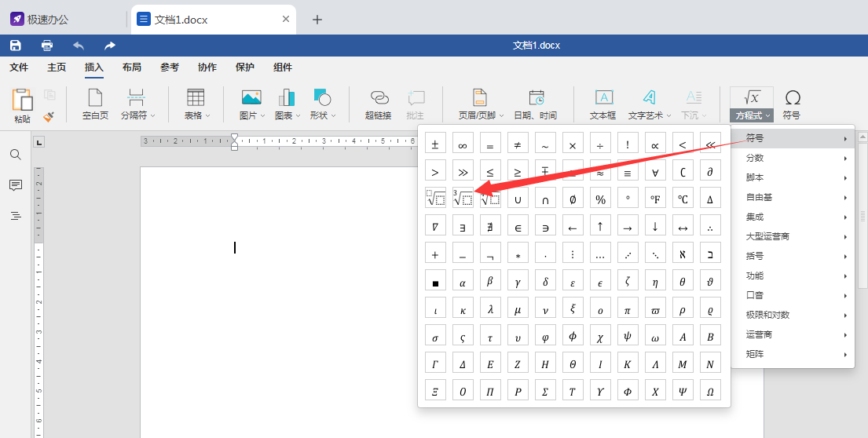Open the 页眉/页脚 header footer dropdown

pyautogui.click(x=481, y=104)
